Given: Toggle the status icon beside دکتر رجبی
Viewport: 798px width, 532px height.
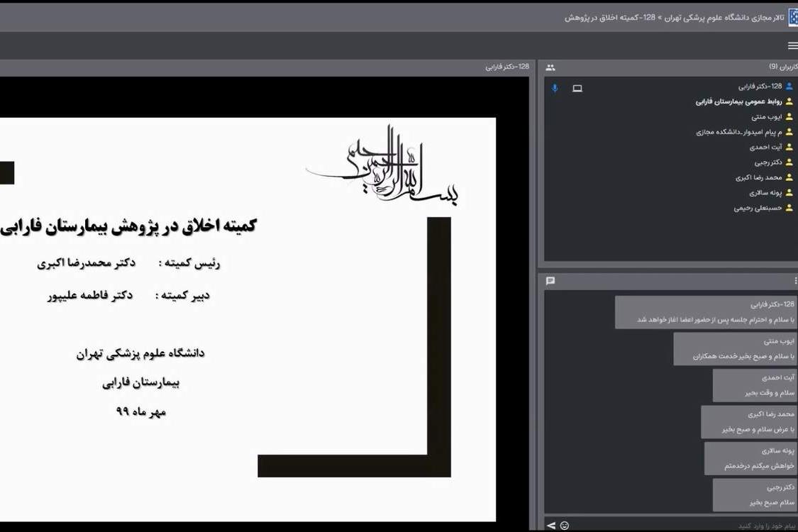Looking at the screenshot, I should [x=789, y=162].
